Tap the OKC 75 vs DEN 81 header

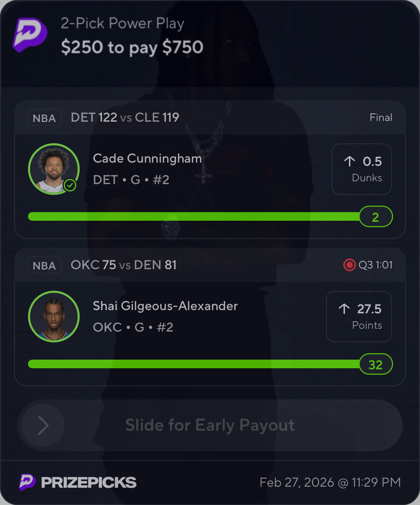click(x=123, y=265)
